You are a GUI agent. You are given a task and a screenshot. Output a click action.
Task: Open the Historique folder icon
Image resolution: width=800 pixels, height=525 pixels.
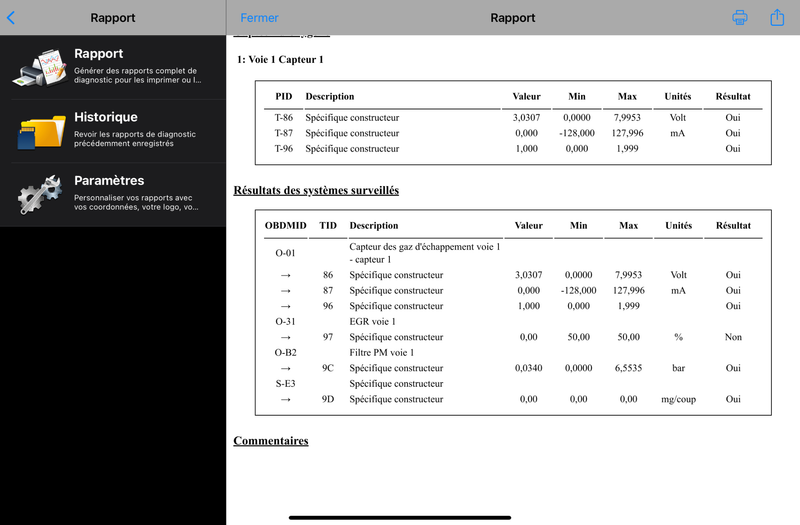point(41,132)
